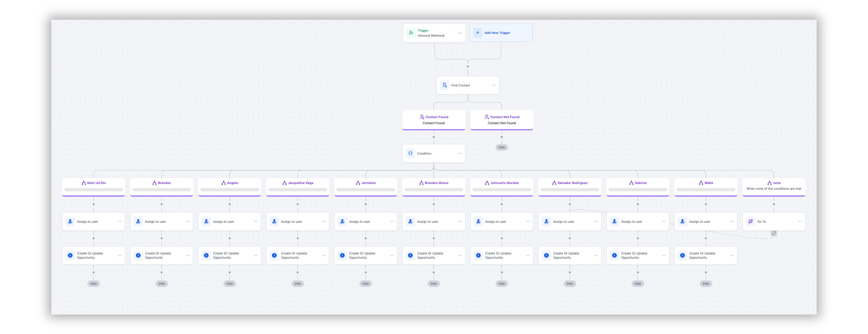The height and width of the screenshot is (334, 868).
Task: Open Create Or Update Opportunity options under Sabrina
Action: point(664,255)
